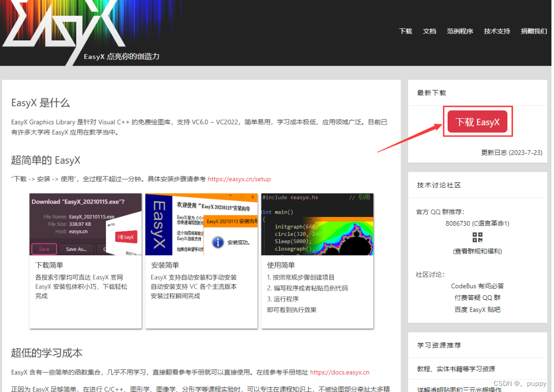Screen dimensions: 554x392
Task: Follow the https://easyx.cn/setup link
Action: pyautogui.click(x=239, y=179)
